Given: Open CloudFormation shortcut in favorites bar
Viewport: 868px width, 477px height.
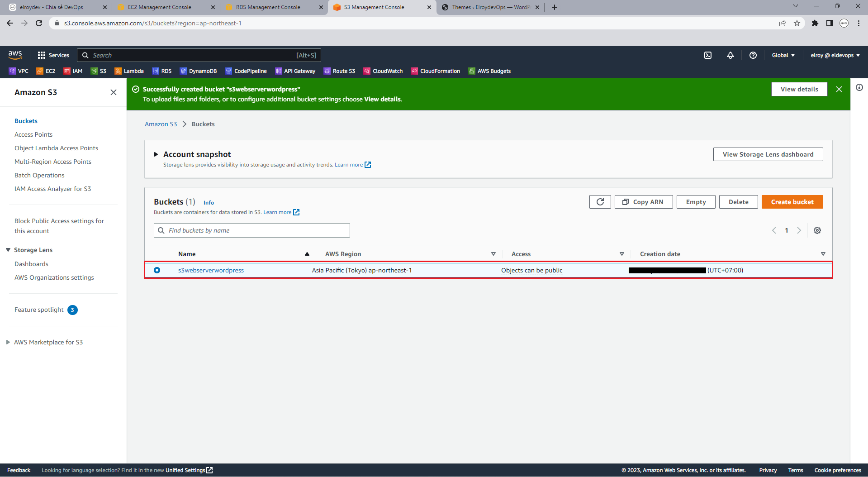Looking at the screenshot, I should [436, 71].
